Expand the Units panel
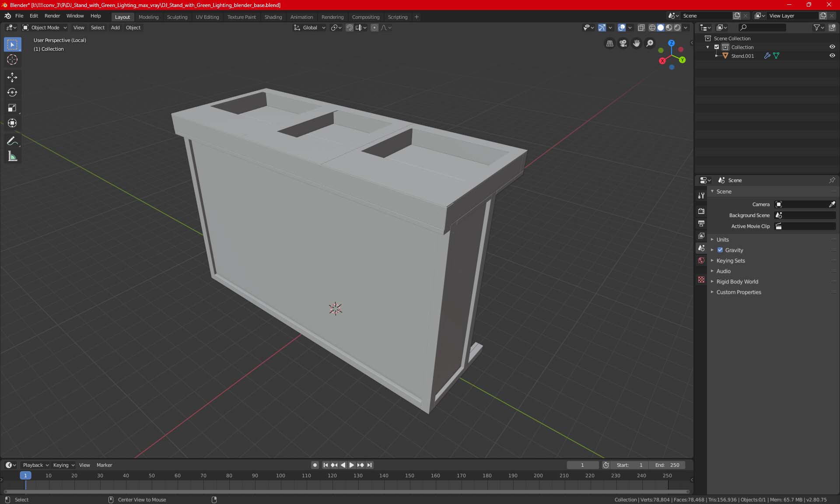 click(x=722, y=240)
